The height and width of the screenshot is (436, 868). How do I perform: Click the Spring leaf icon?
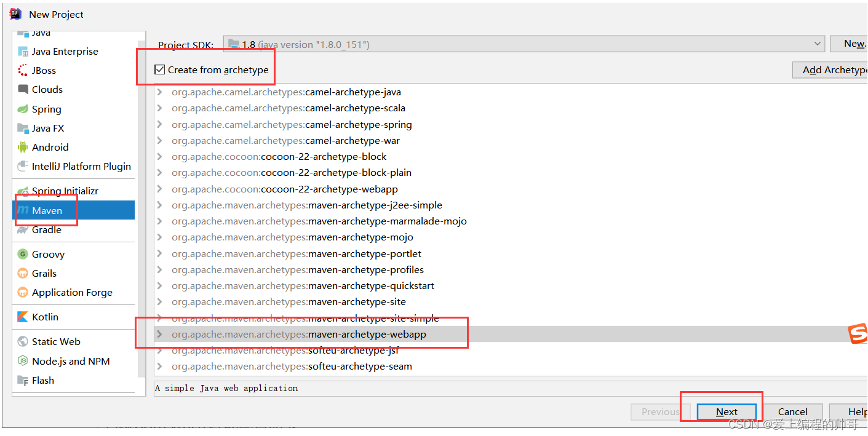pyautogui.click(x=23, y=109)
